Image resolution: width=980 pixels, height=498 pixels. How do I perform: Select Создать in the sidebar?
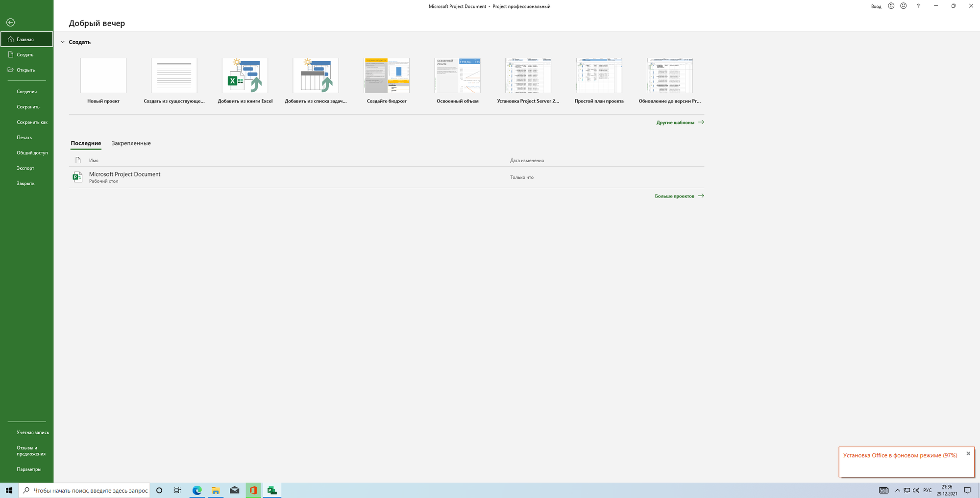pos(27,54)
